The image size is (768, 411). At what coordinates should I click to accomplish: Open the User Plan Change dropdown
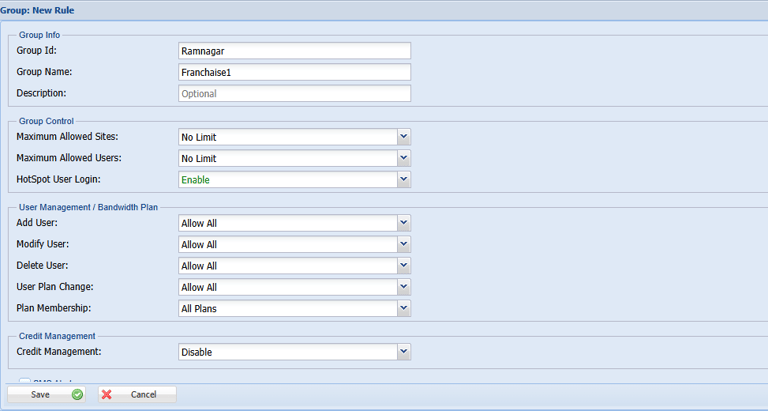click(403, 287)
